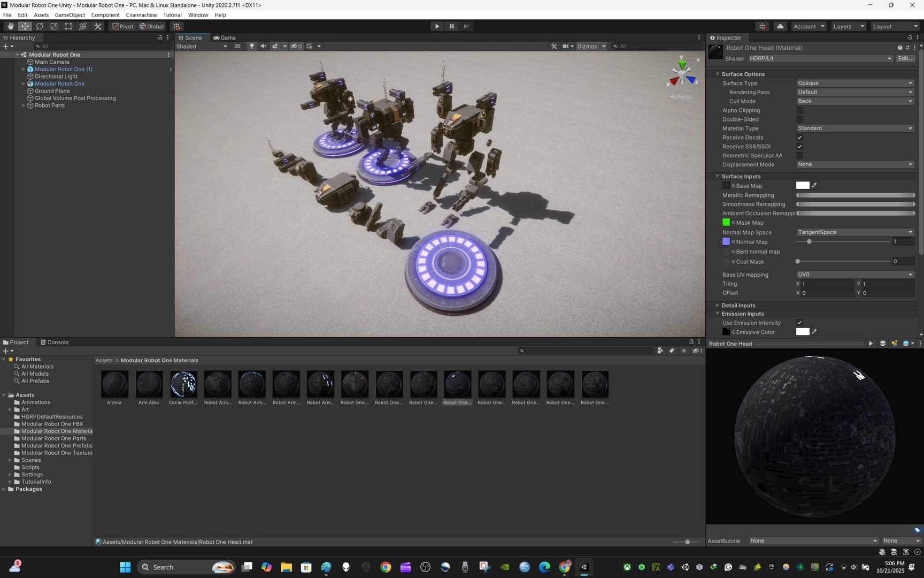
Task: Click the Scene view component tools icon
Action: tap(554, 46)
